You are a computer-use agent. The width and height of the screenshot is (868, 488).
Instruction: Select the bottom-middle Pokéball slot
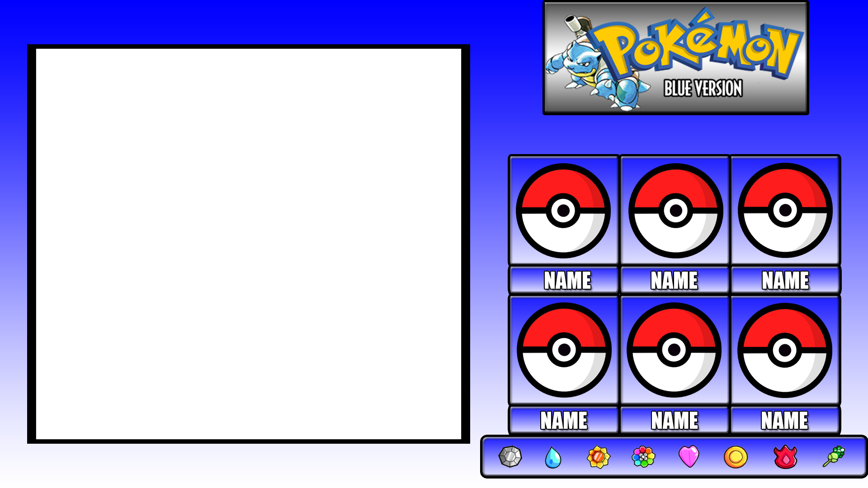point(675,349)
